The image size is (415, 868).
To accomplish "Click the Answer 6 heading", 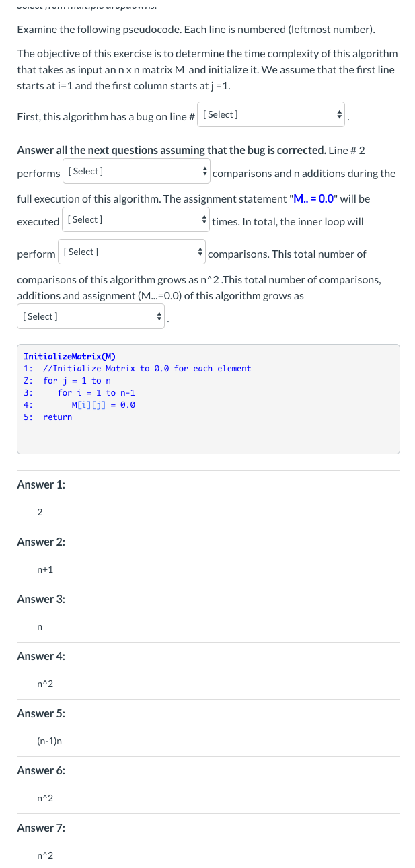I will [x=40, y=770].
